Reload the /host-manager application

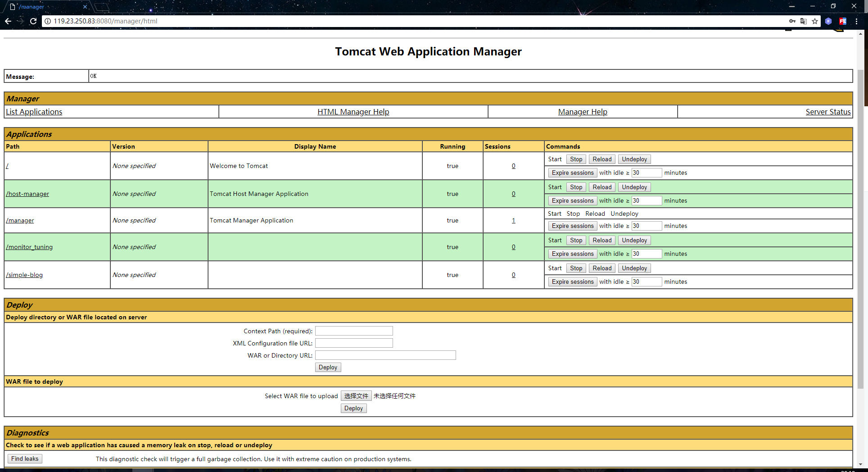click(x=602, y=187)
